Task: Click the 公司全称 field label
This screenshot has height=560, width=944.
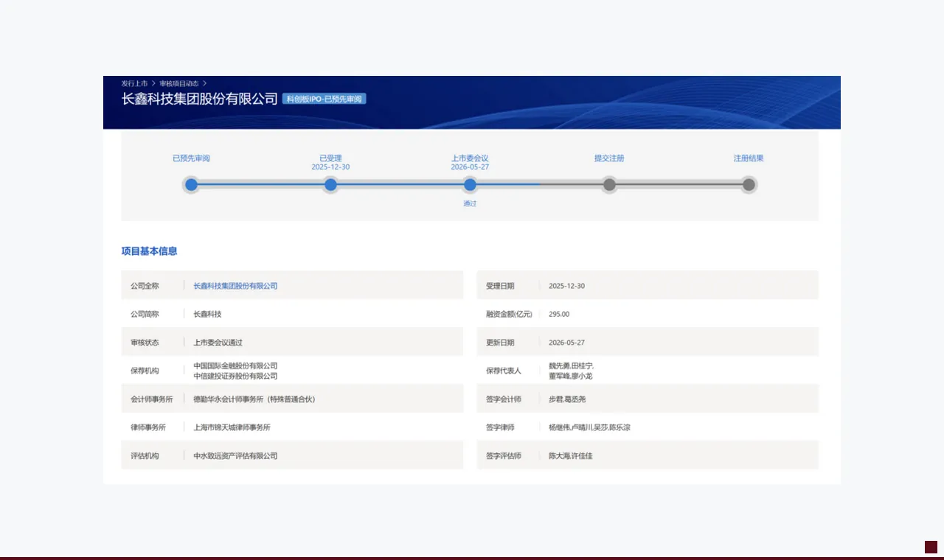Action: coord(145,286)
